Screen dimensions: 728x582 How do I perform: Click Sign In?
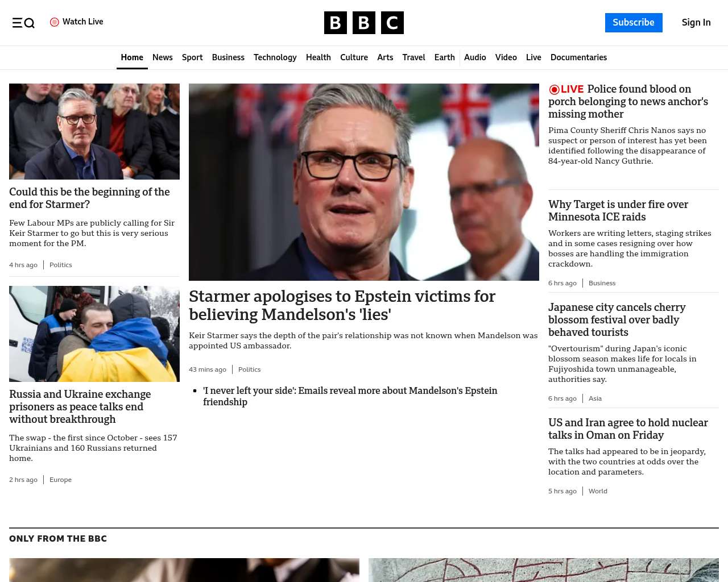pyautogui.click(x=696, y=23)
